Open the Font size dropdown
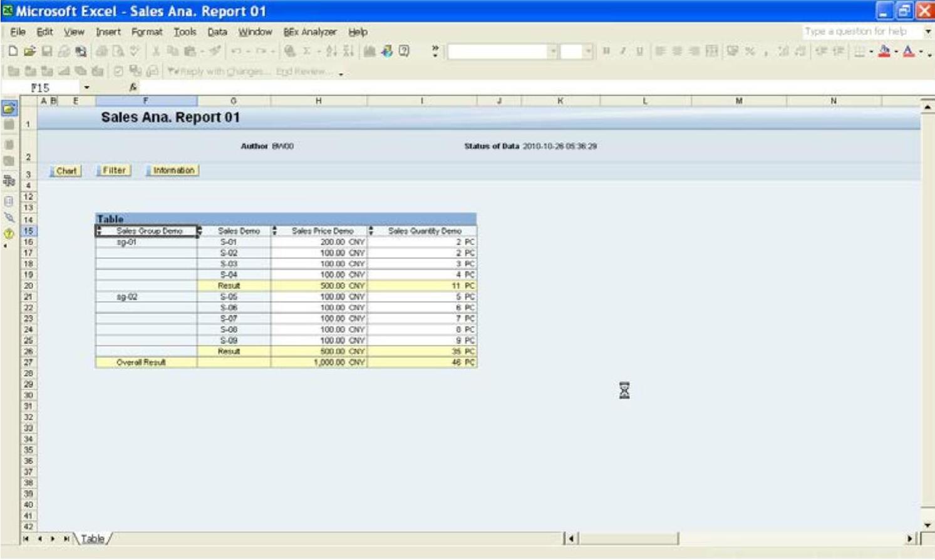The height and width of the screenshot is (560, 935). click(x=588, y=51)
